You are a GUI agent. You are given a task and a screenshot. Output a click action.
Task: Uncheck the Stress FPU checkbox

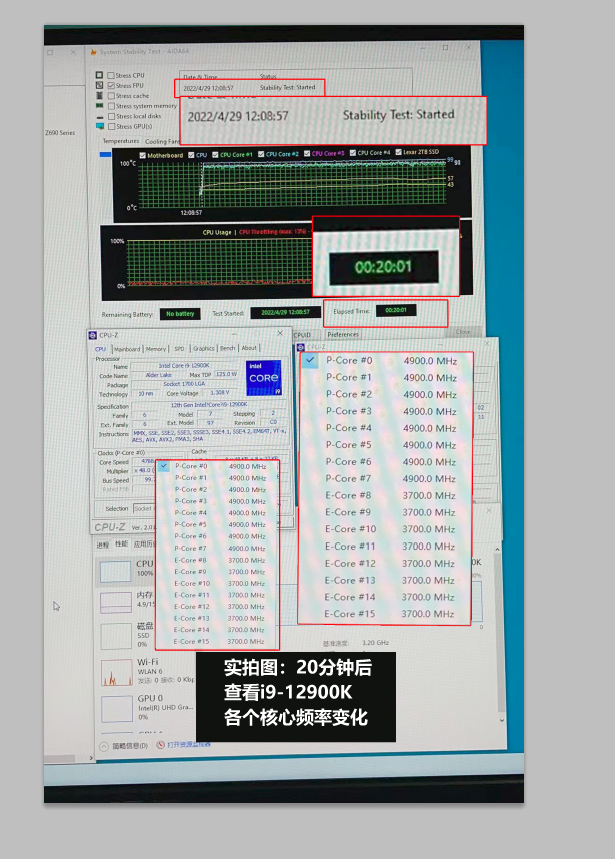(x=111, y=85)
